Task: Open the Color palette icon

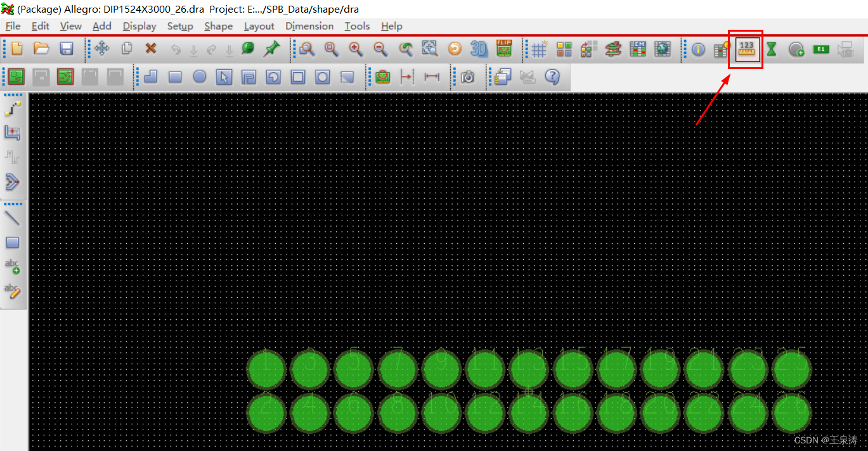Action: pos(564,49)
